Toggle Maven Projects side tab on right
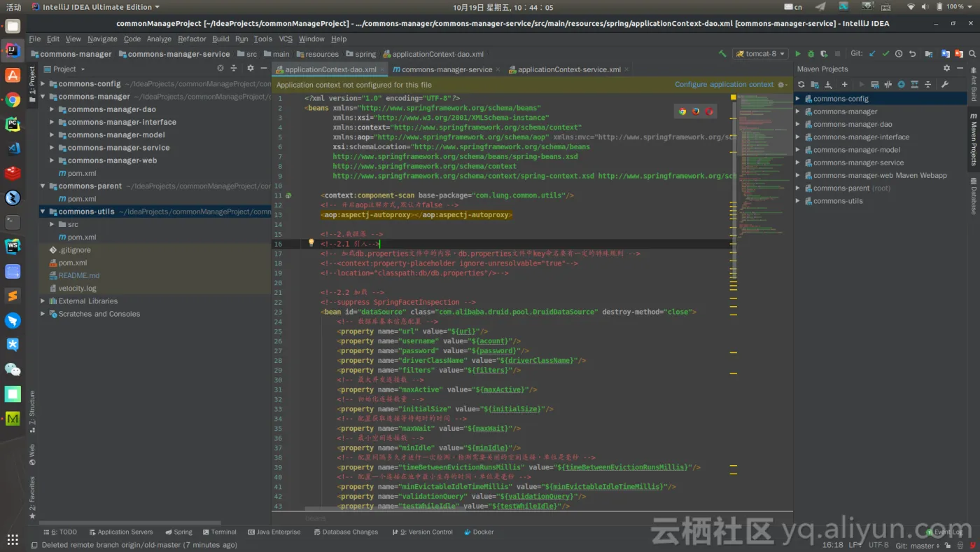The image size is (980, 552). (x=973, y=139)
